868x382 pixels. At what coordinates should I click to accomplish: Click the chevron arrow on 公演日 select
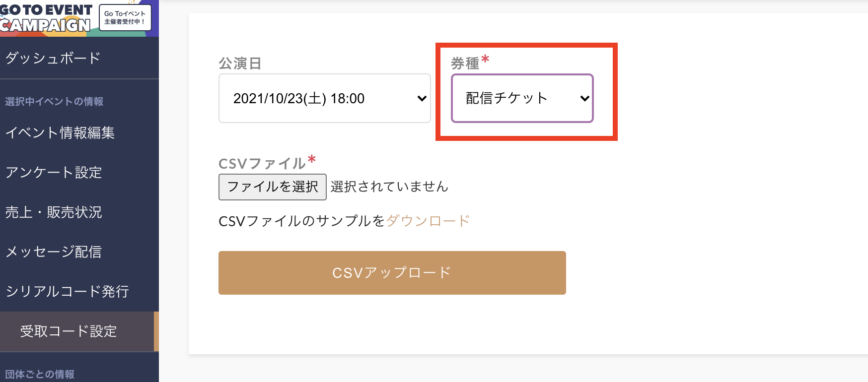click(x=422, y=98)
